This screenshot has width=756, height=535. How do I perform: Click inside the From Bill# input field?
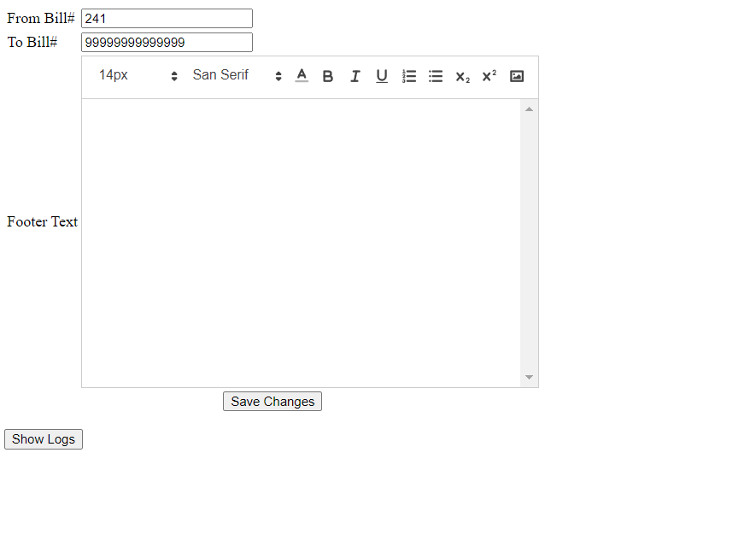pyautogui.click(x=167, y=17)
